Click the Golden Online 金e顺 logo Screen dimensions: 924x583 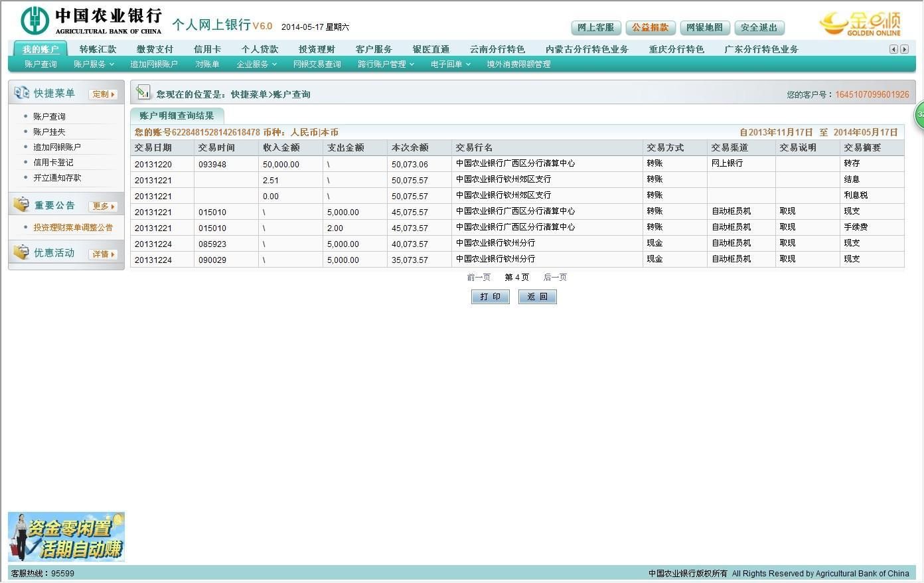861,23
